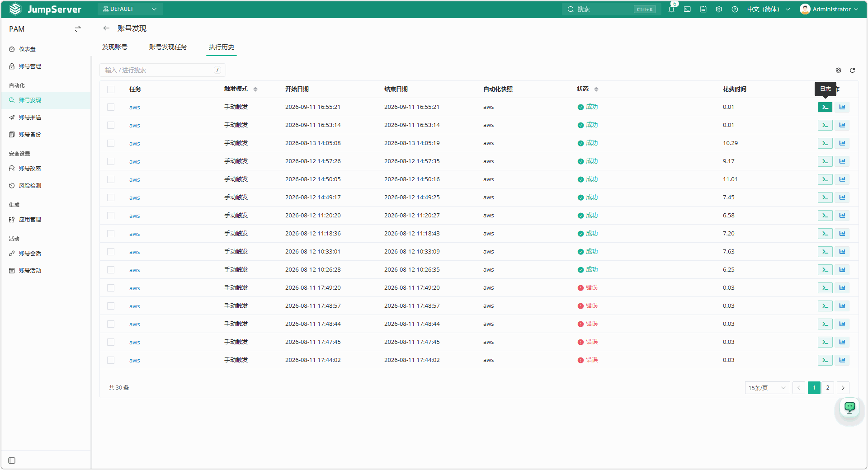Click JumpServer logo
Image resolution: width=868 pixels, height=470 pixels.
pyautogui.click(x=45, y=9)
